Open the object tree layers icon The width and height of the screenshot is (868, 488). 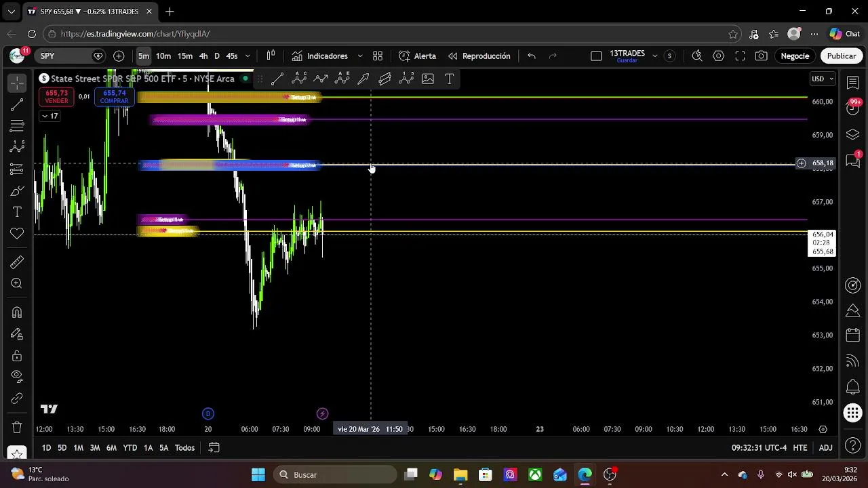(853, 134)
